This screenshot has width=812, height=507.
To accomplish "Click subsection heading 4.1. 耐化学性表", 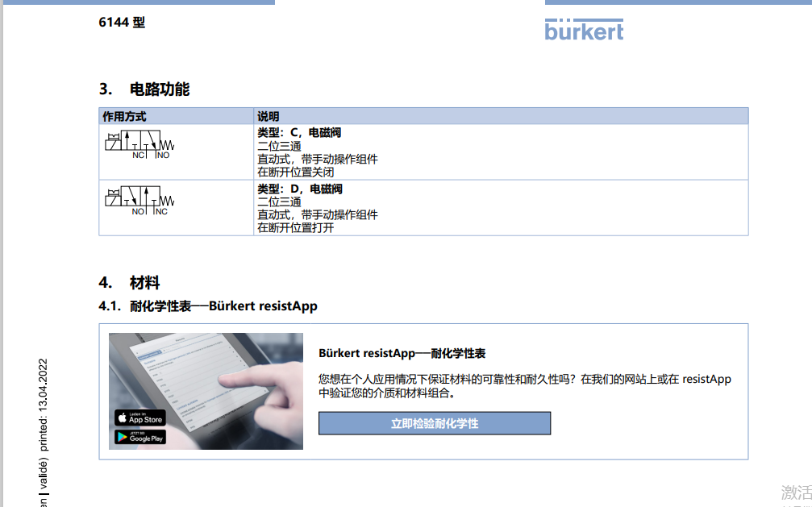I will (208, 306).
